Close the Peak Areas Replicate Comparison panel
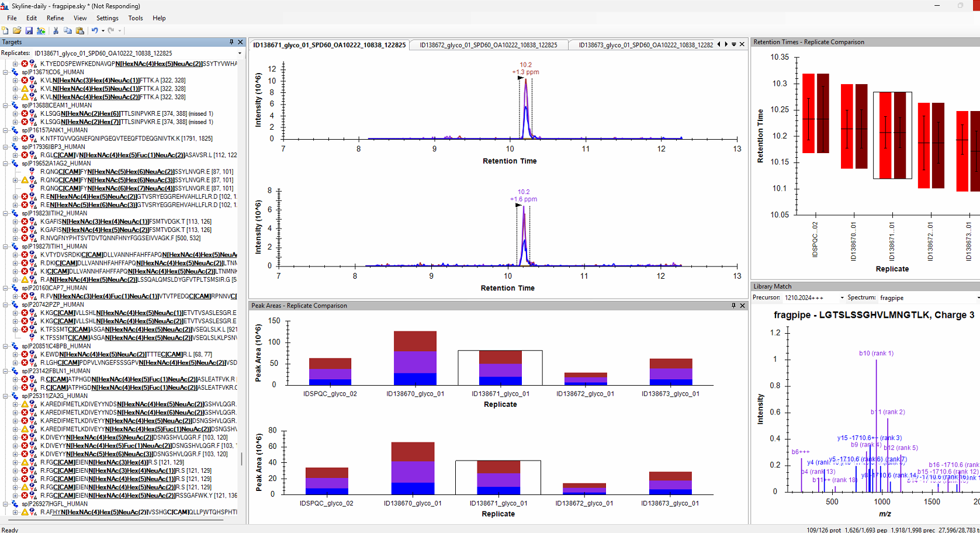The height and width of the screenshot is (533, 980). pos(743,306)
